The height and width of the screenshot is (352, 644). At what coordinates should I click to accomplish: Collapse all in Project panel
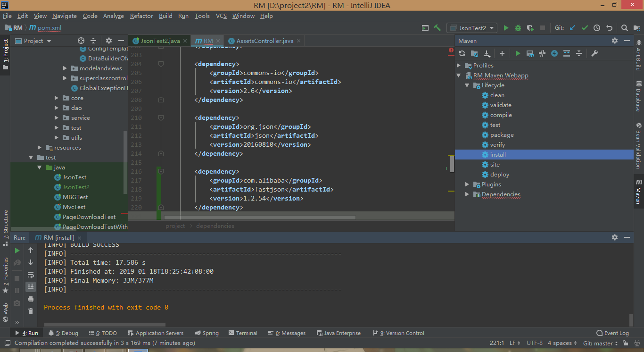pyautogui.click(x=93, y=41)
